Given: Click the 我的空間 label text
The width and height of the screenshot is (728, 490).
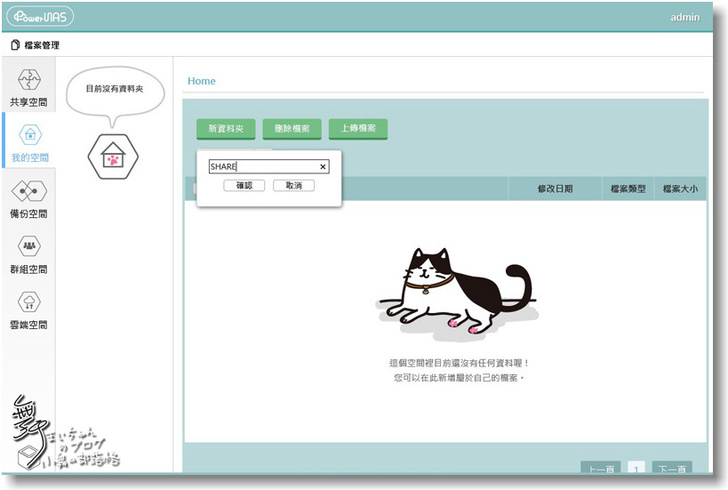Looking at the screenshot, I should pyautogui.click(x=30, y=158).
